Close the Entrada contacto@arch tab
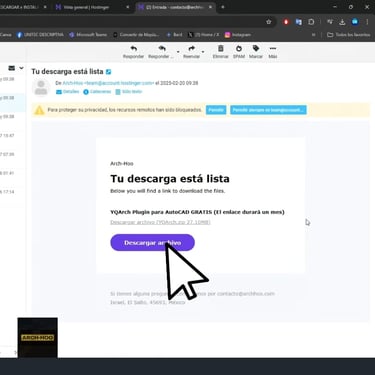 click(210, 7)
